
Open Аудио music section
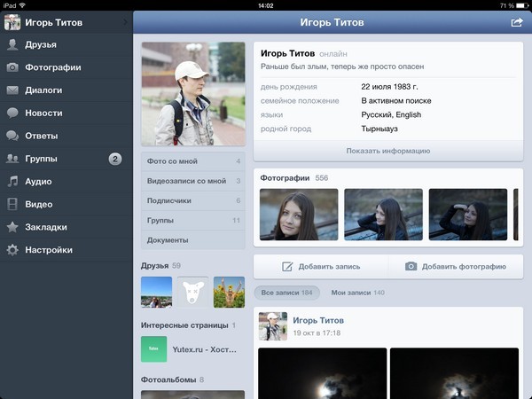(x=38, y=181)
